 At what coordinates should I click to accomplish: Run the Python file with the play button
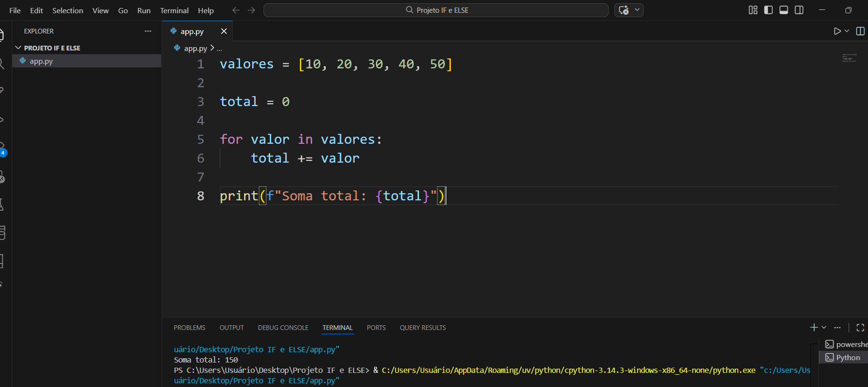pyautogui.click(x=837, y=31)
